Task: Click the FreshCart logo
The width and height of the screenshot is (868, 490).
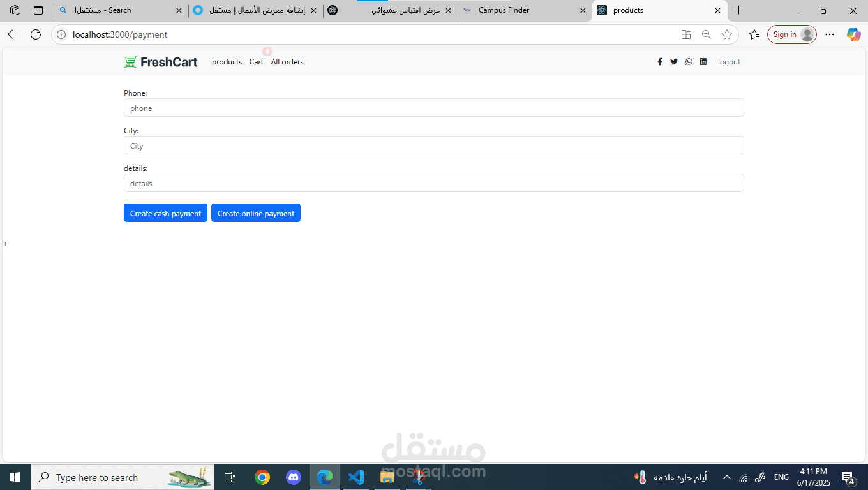Action: [161, 62]
